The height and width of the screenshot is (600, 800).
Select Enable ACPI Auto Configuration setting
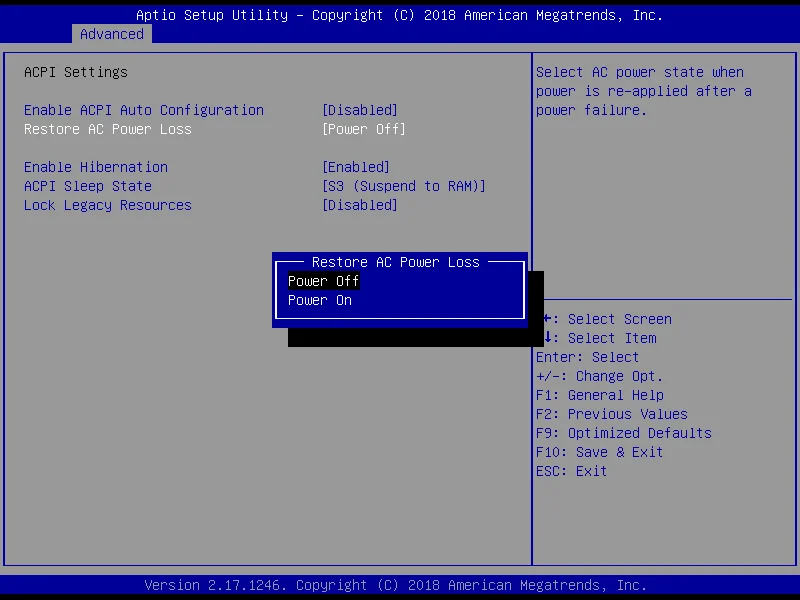(x=144, y=110)
